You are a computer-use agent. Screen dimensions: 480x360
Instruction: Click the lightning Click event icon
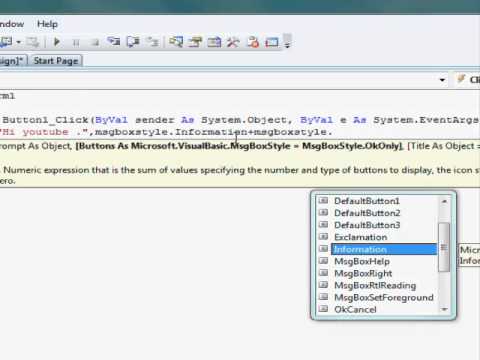pos(461,79)
